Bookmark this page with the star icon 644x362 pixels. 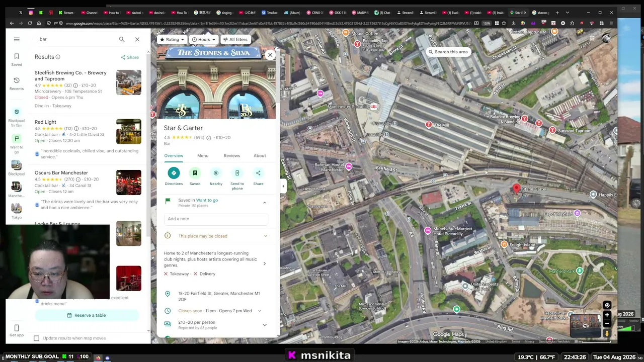[x=504, y=23]
